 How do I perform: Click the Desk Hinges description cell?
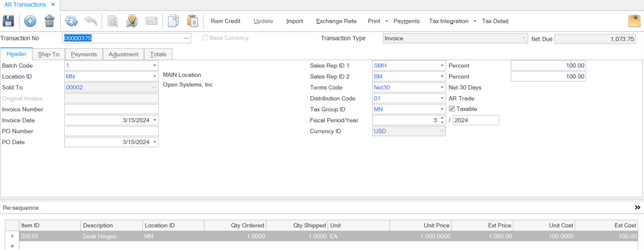click(112, 236)
